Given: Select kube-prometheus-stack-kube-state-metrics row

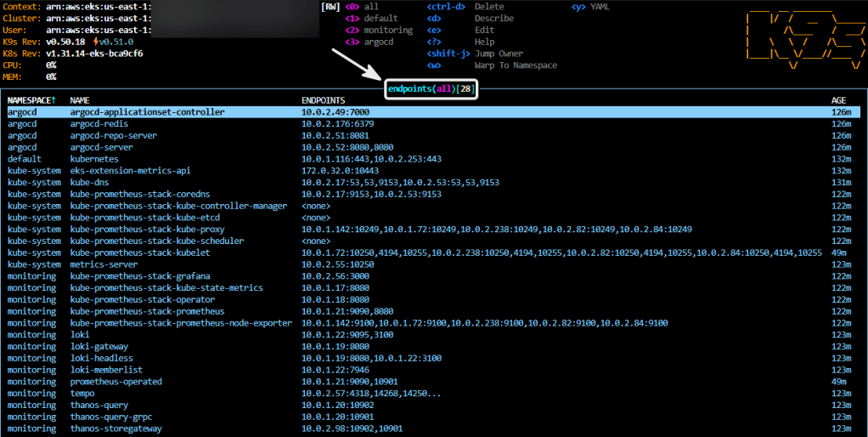Looking at the screenshot, I should (x=433, y=288).
